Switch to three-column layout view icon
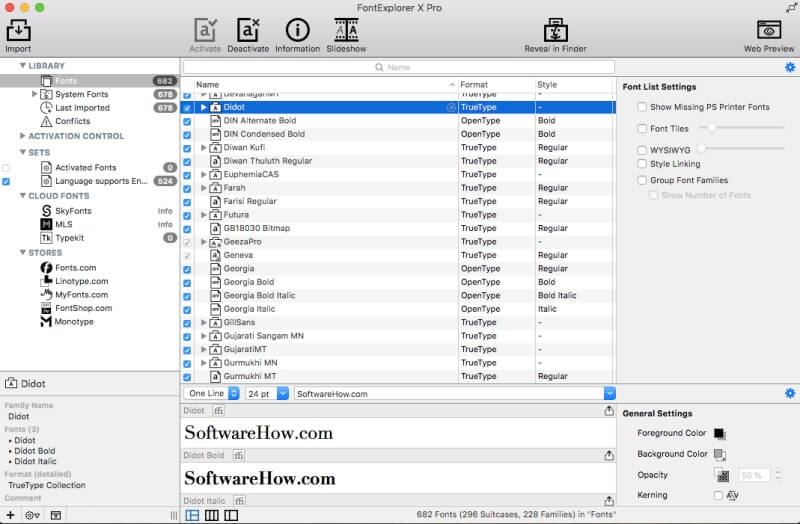This screenshot has width=800, height=524. coord(212,515)
